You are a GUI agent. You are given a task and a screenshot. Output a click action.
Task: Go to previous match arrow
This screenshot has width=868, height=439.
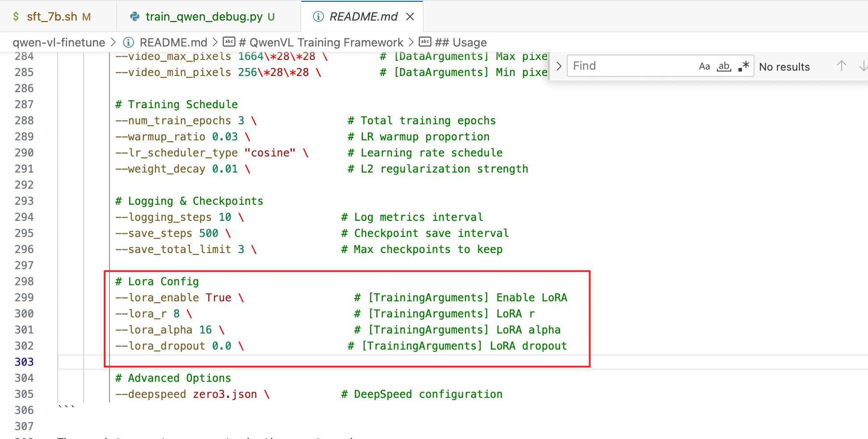point(842,66)
